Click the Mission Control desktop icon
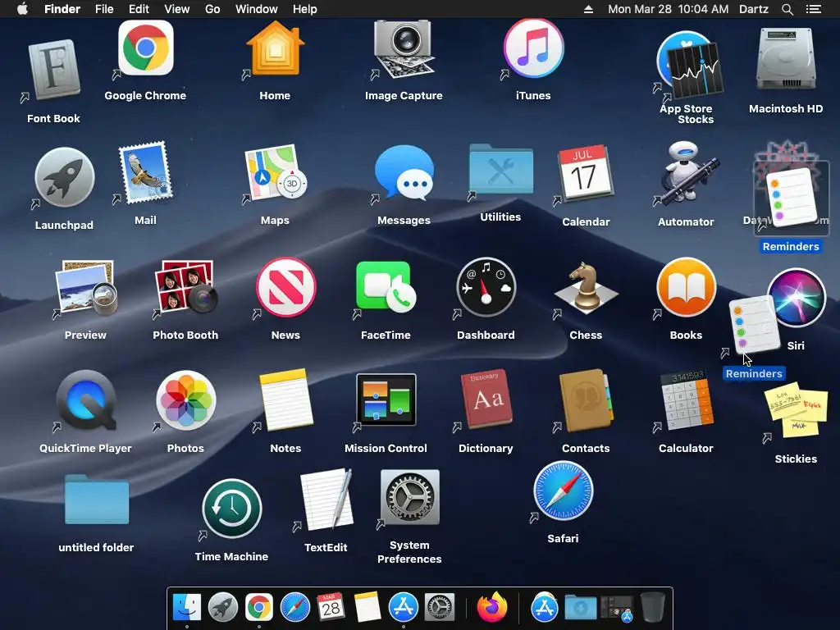Image resolution: width=840 pixels, height=630 pixels. [386, 399]
